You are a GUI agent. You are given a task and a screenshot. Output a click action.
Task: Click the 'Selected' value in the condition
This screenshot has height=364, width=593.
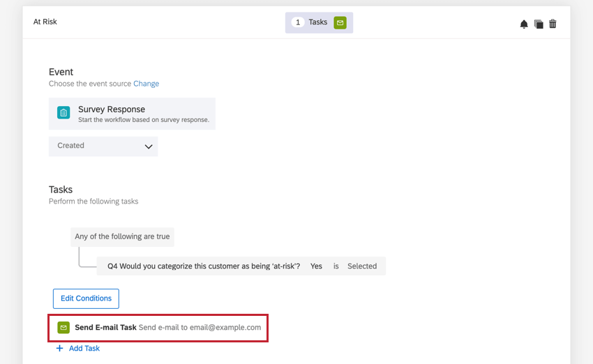pos(362,266)
